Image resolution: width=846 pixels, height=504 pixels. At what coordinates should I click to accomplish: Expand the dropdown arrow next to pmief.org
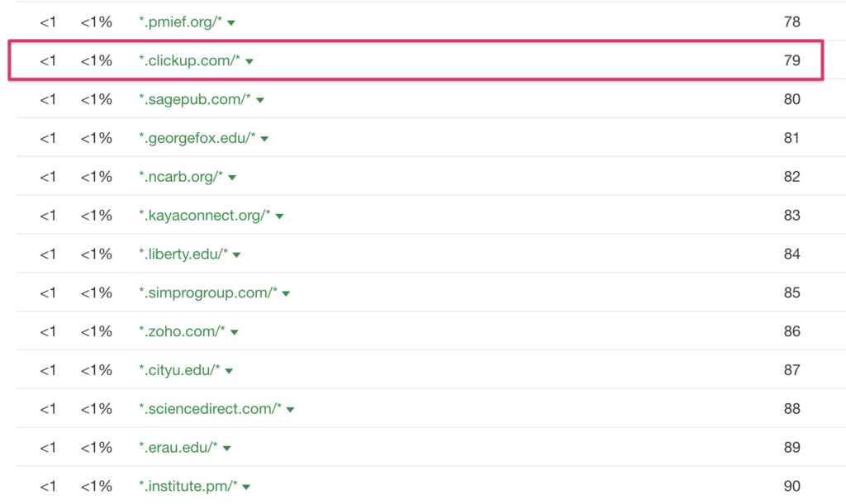231,22
